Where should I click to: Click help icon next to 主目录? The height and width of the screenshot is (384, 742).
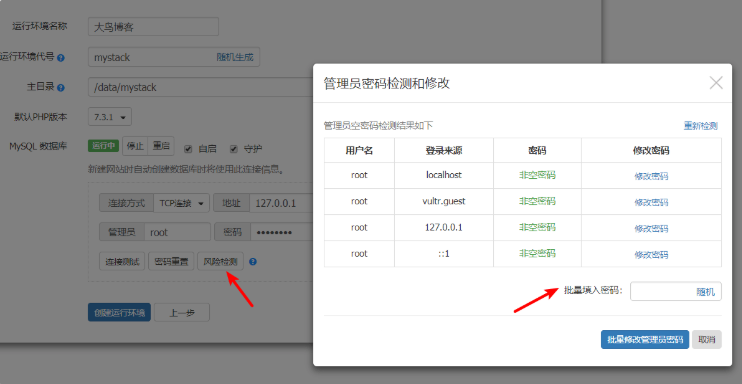61,88
